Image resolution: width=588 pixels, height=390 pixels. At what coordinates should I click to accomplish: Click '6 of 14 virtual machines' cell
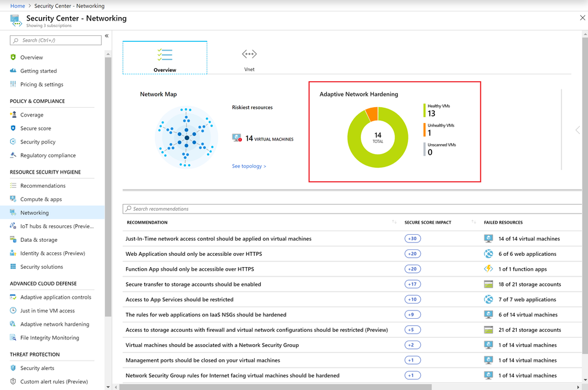528,315
